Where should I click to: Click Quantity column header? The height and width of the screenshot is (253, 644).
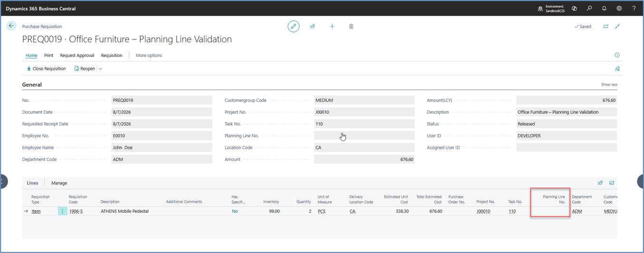tap(303, 202)
